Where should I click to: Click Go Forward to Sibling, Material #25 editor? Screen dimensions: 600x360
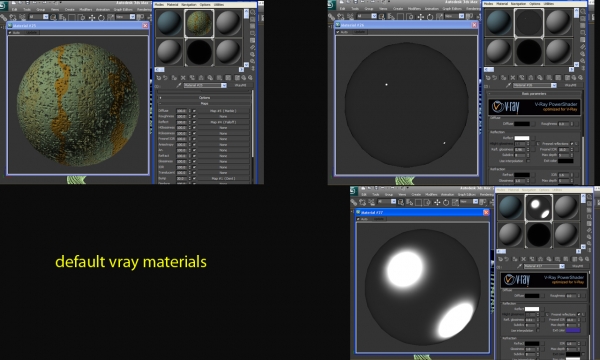tap(250, 78)
